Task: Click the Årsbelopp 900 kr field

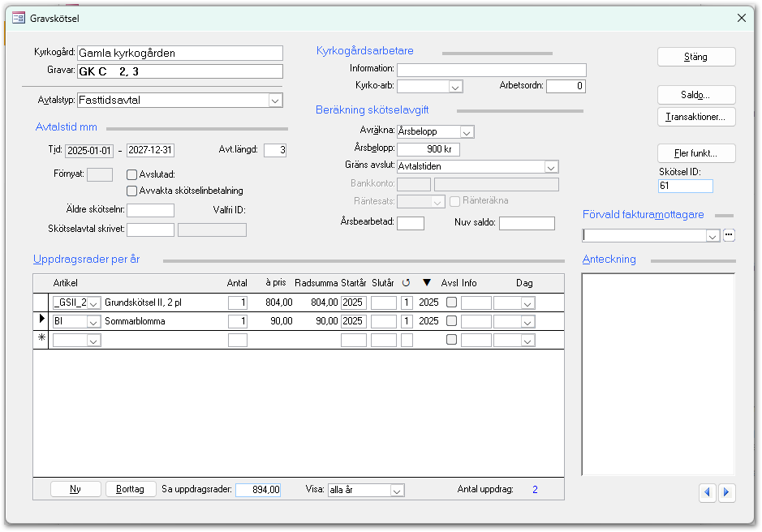Action: click(x=428, y=149)
